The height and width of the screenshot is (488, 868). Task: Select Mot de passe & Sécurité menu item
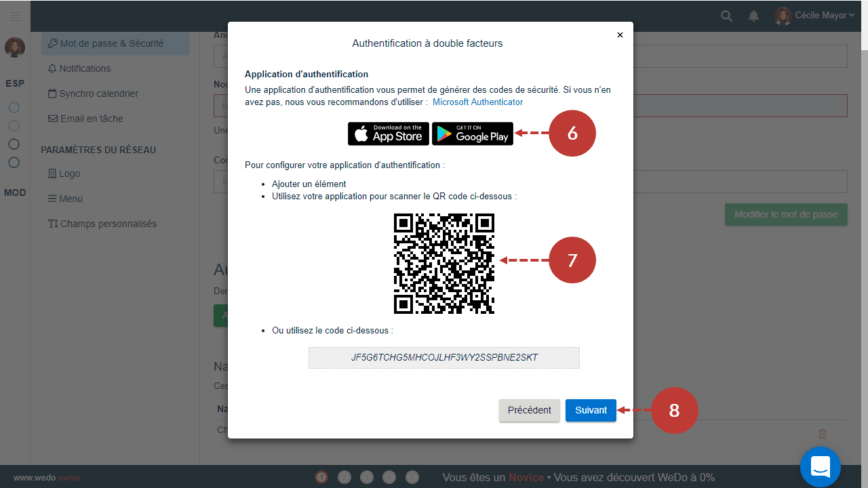click(115, 43)
